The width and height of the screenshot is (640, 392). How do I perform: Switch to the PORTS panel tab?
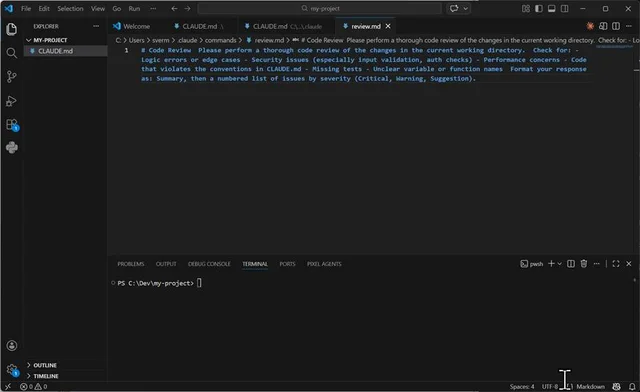coord(287,264)
